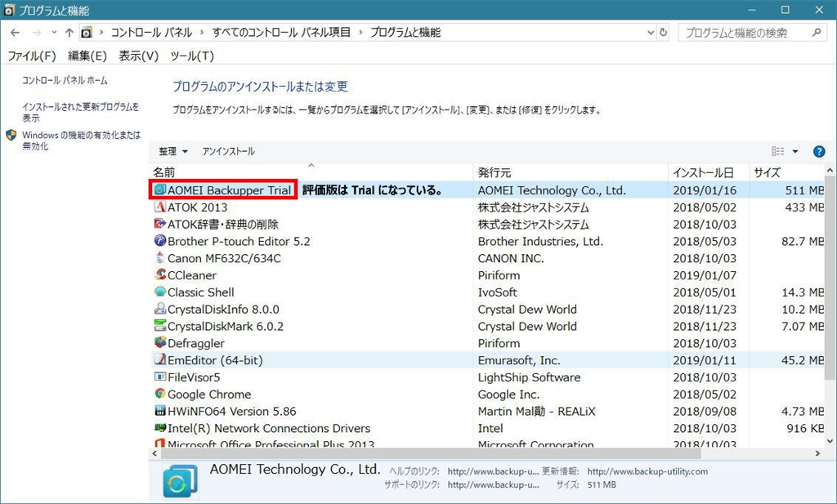Open Windows の機能の有効化または無効化 link
This screenshot has height=504, width=837.
click(x=82, y=140)
